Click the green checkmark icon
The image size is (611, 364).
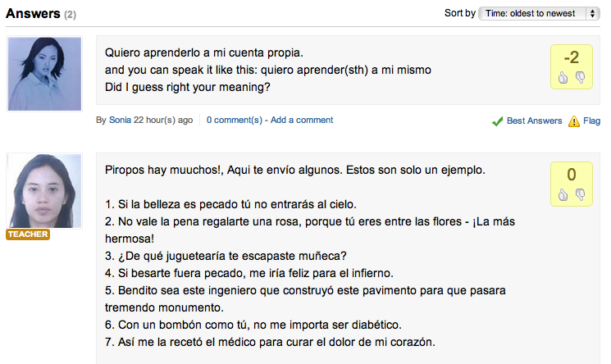tap(497, 121)
